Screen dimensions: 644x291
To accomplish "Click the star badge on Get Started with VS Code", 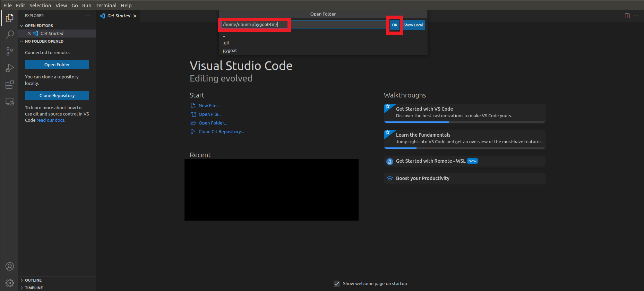I will point(388,106).
